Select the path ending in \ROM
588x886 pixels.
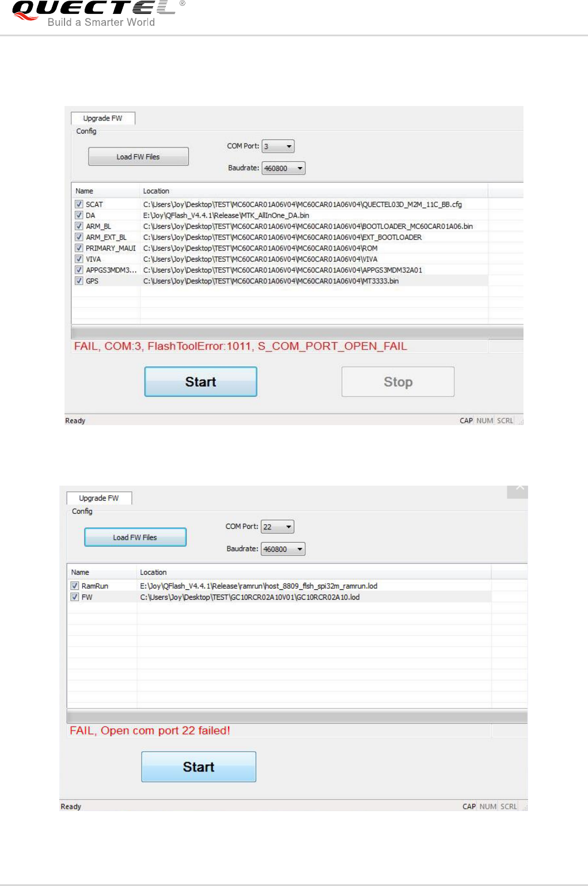(x=260, y=248)
